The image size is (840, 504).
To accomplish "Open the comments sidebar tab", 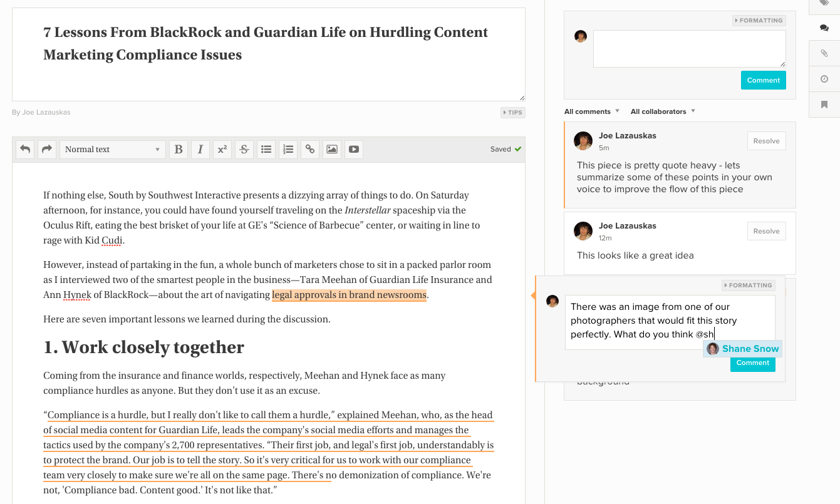I will [x=824, y=28].
